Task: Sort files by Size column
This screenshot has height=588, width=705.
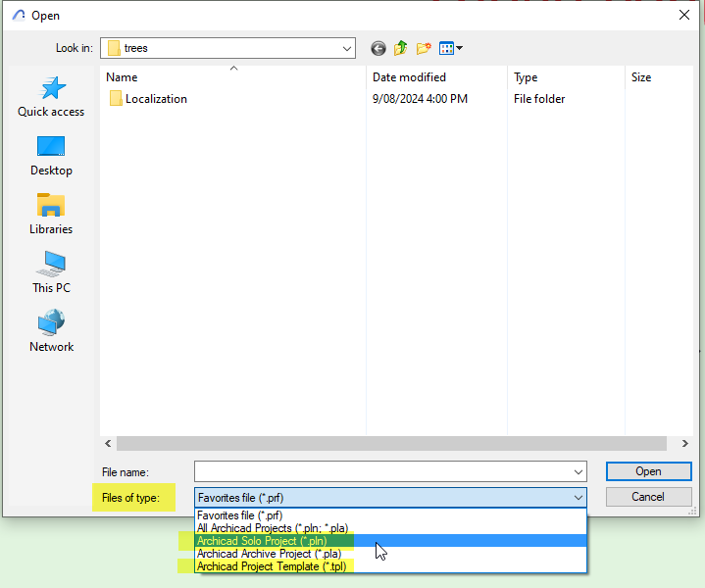Action: 659,77
